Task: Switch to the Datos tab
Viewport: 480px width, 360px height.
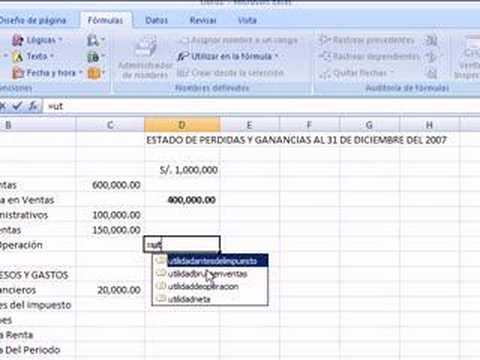Action: click(156, 20)
